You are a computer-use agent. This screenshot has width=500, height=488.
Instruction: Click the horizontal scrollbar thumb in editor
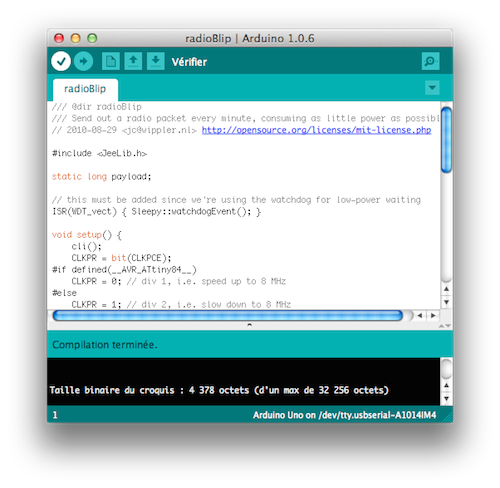(x=228, y=315)
